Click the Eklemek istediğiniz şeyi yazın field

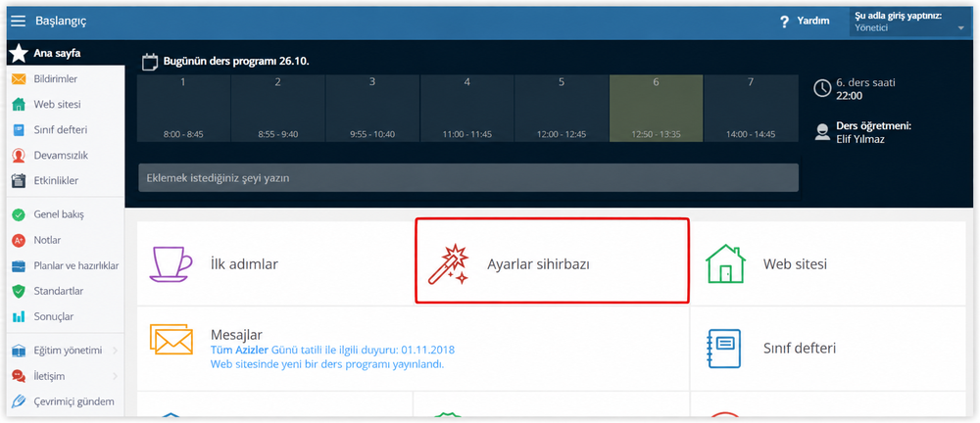tap(468, 178)
